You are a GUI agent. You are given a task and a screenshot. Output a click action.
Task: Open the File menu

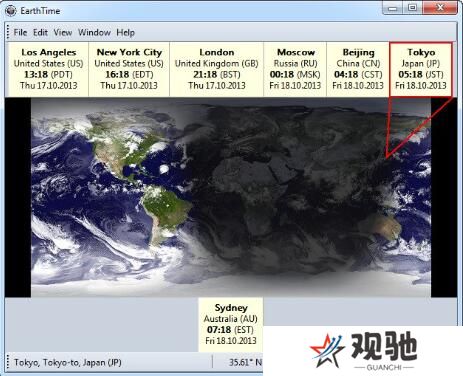[20, 32]
